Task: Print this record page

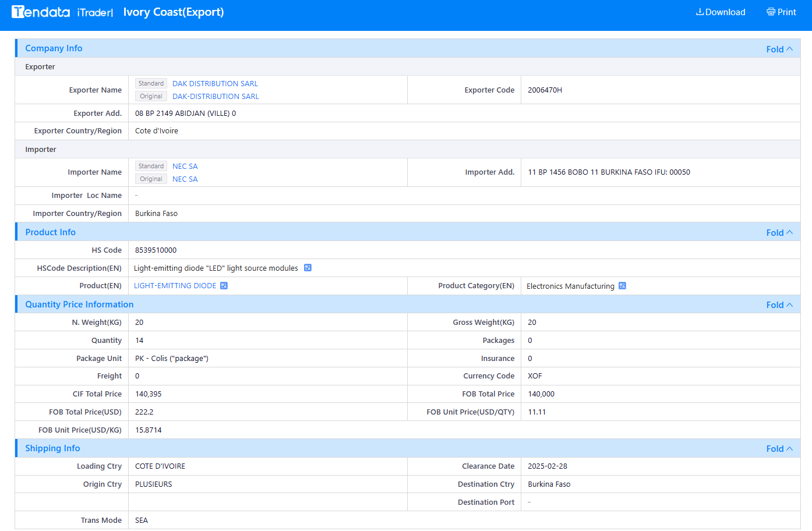Action: 781,12
